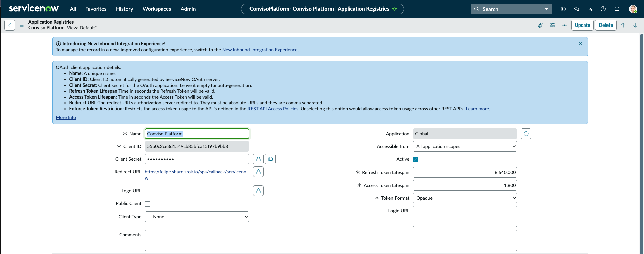Screen dimensions: 644x254
Task: Toggle Client Secret lock icon
Action: pos(258,159)
